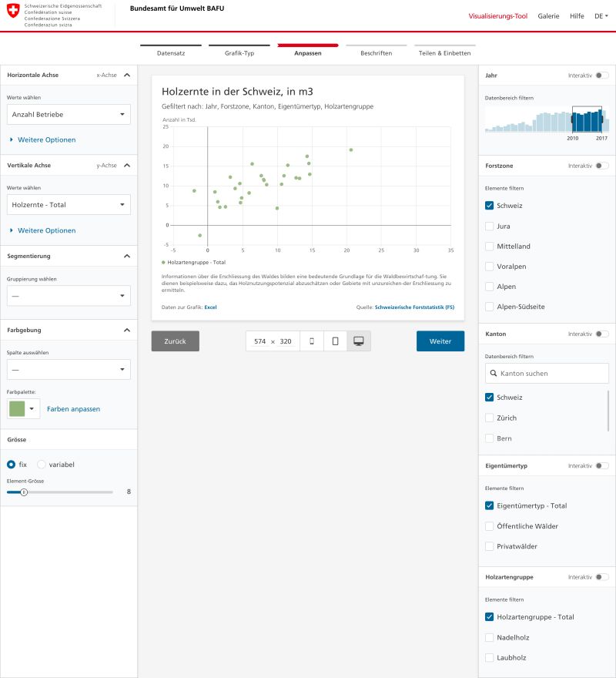This screenshot has height=678, width=616.
Task: Switch to the Beschriften step tab
Action: click(x=377, y=54)
